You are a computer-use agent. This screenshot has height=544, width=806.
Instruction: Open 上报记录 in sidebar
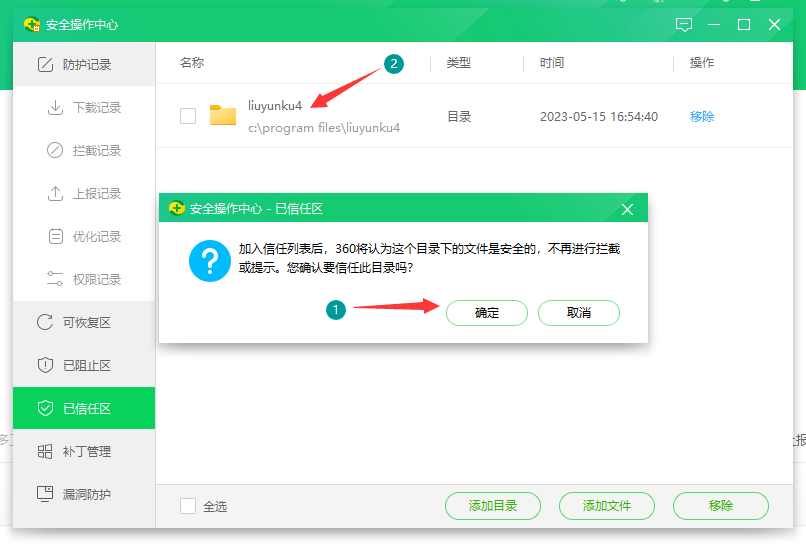84,193
